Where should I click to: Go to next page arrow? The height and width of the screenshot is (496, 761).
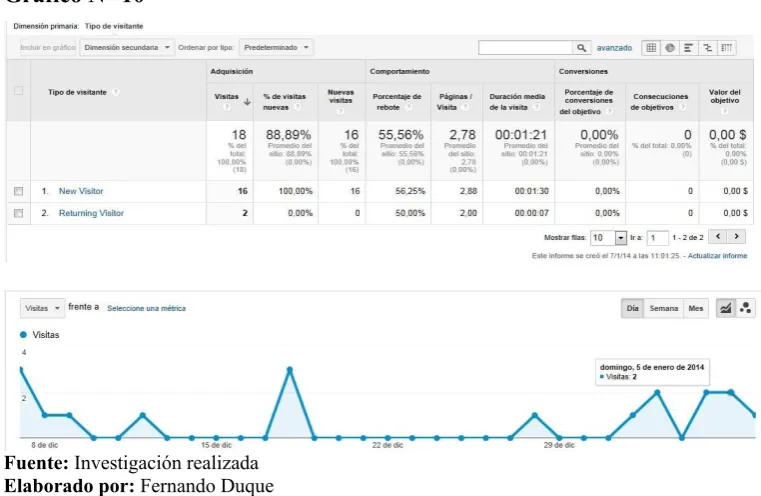pyautogui.click(x=736, y=236)
